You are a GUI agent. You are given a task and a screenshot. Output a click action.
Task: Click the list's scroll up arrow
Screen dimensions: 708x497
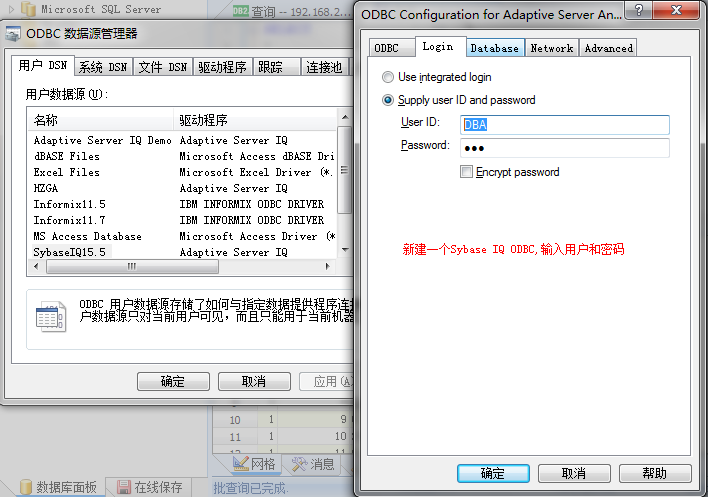pos(345,117)
